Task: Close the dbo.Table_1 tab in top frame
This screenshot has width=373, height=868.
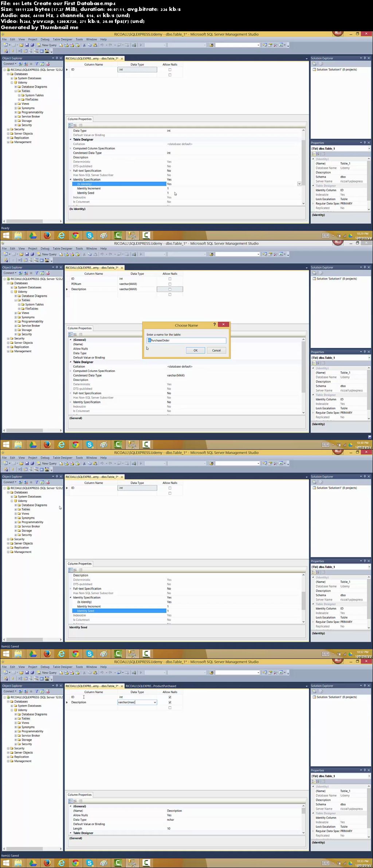Action: [x=122, y=59]
